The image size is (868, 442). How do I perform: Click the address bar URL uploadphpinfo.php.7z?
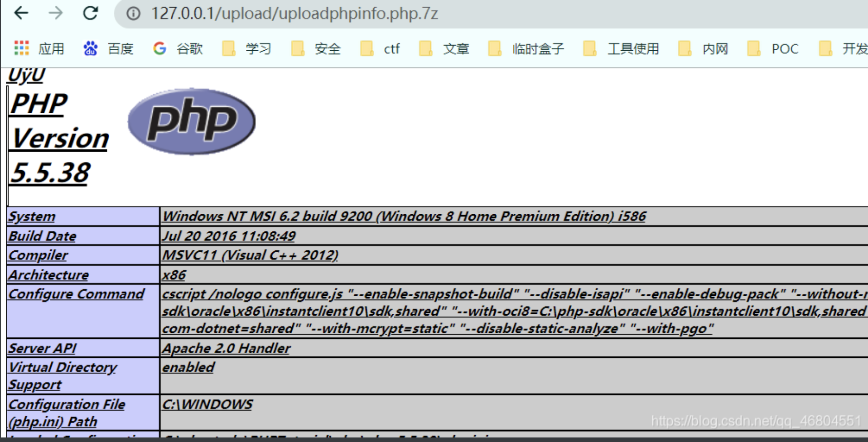[x=294, y=14]
